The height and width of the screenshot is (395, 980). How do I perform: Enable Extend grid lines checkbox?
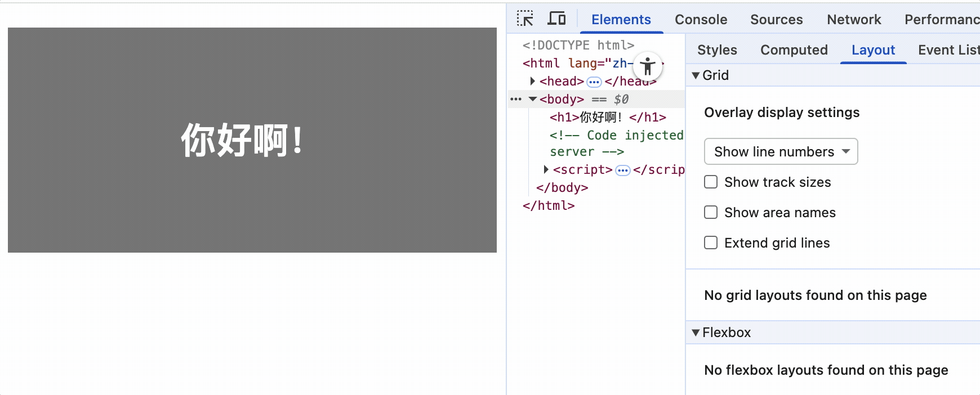(711, 243)
